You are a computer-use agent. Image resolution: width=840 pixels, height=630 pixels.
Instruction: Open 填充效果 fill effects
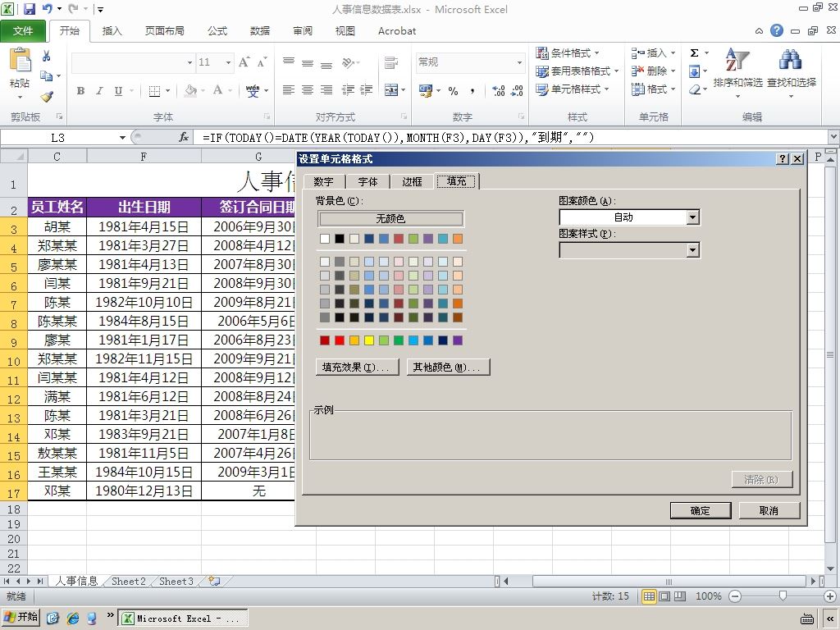[358, 367]
